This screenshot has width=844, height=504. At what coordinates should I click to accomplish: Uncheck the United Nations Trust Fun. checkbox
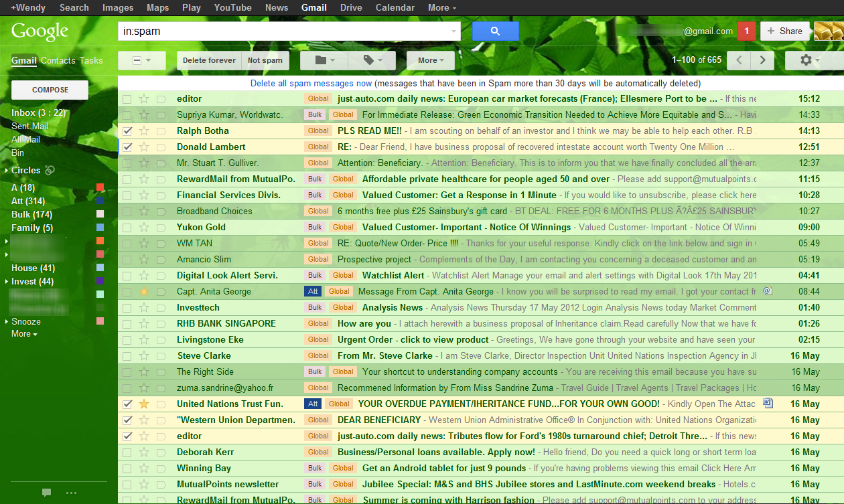127,404
